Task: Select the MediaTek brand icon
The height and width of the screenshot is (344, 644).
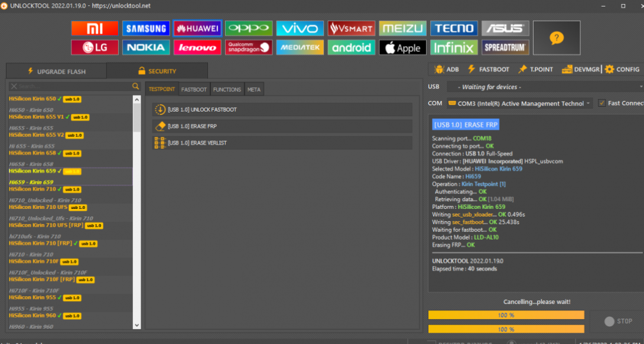Action: tap(300, 47)
